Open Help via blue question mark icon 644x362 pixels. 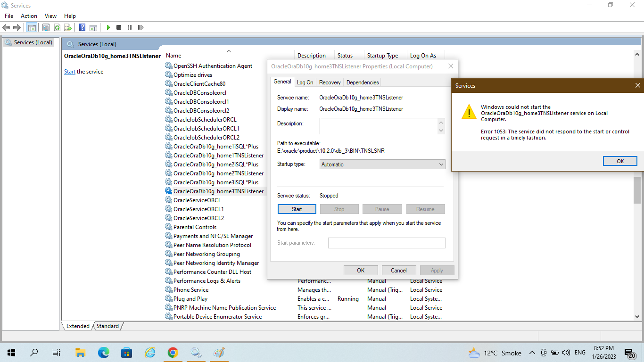83,27
